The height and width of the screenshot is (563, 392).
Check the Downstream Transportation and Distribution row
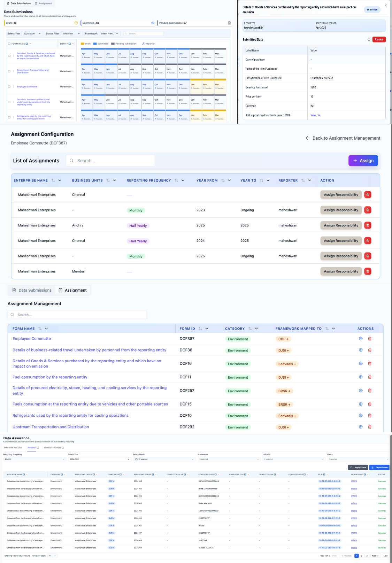(9, 71)
